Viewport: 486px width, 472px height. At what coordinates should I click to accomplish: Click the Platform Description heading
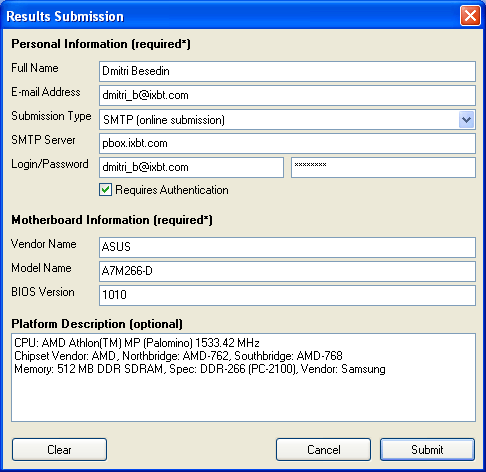pyautogui.click(x=97, y=324)
